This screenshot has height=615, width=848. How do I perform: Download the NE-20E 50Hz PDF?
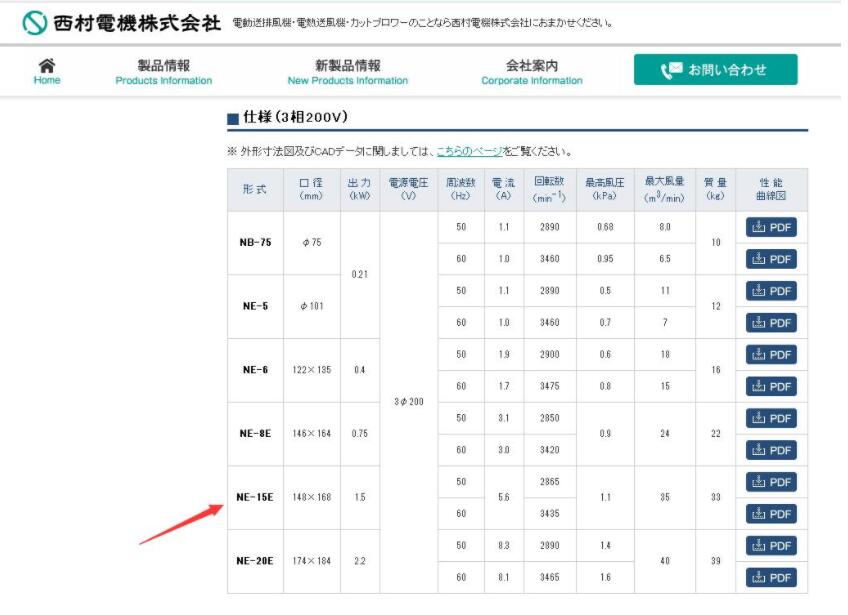(771, 545)
